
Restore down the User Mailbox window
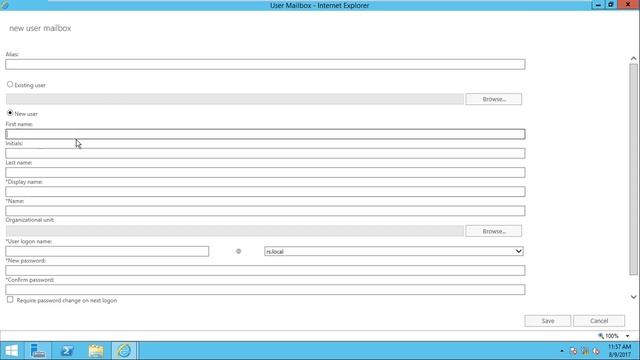tap(611, 4)
